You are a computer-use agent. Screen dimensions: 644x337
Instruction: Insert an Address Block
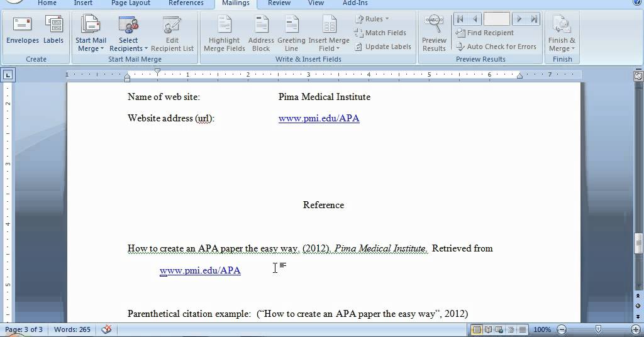(261, 33)
